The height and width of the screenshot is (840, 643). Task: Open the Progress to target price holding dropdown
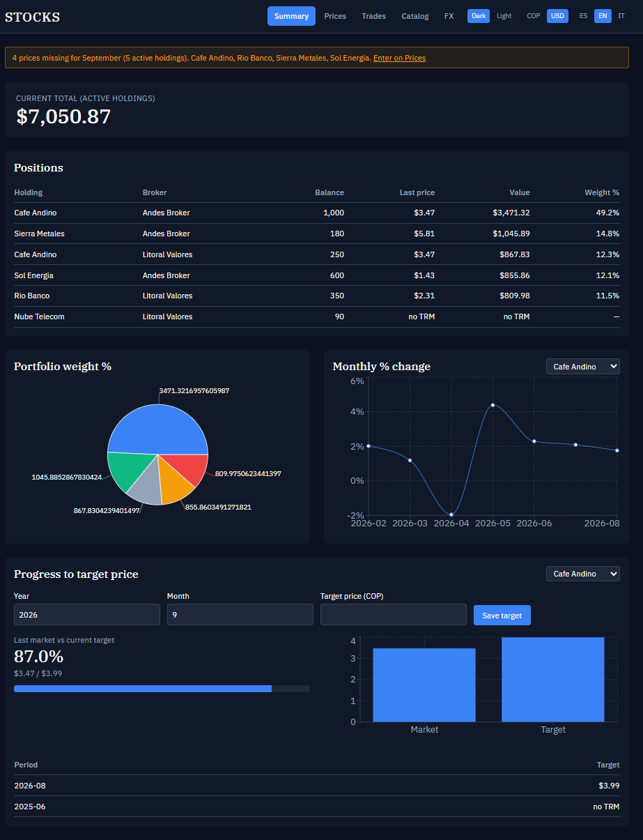pos(583,574)
